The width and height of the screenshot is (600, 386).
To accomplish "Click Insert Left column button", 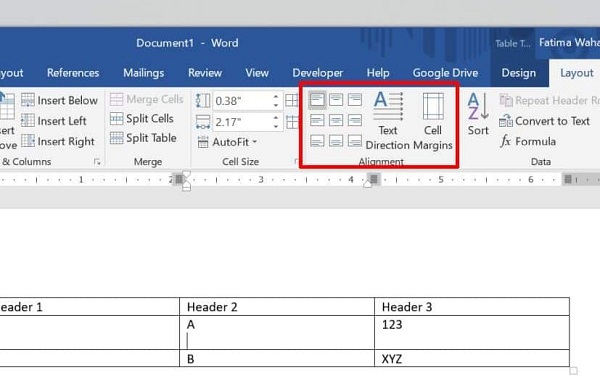I will 54,121.
